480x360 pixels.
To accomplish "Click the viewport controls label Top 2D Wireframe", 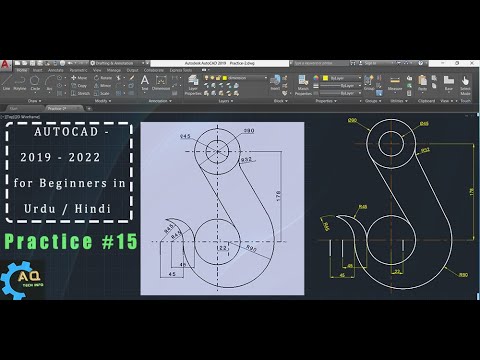I will (21, 117).
